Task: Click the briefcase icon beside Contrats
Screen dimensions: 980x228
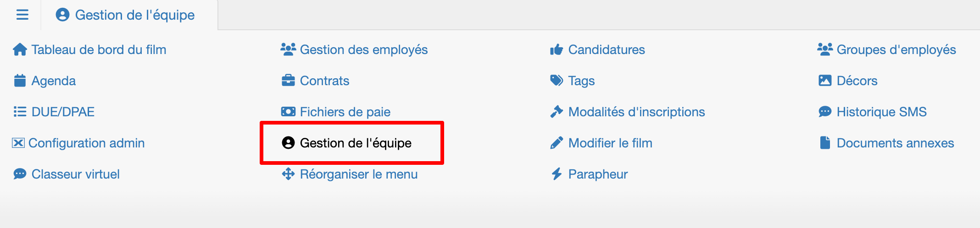Action: tap(288, 81)
